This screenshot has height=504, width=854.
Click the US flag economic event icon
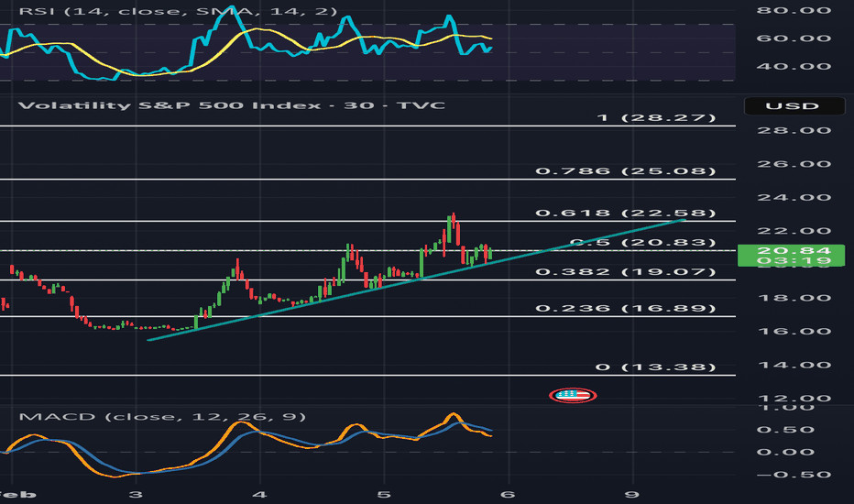click(x=573, y=395)
